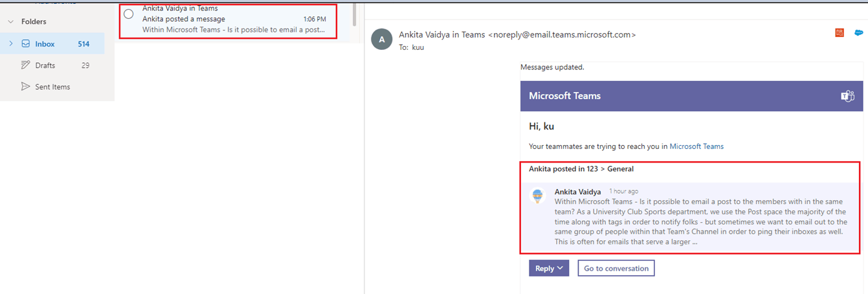
Task: Click sender address noreply@email.teams.microsoft.com
Action: click(x=562, y=35)
